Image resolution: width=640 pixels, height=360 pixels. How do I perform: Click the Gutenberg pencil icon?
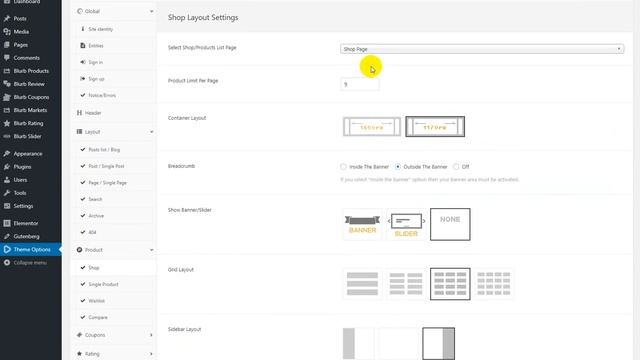pos(7,236)
